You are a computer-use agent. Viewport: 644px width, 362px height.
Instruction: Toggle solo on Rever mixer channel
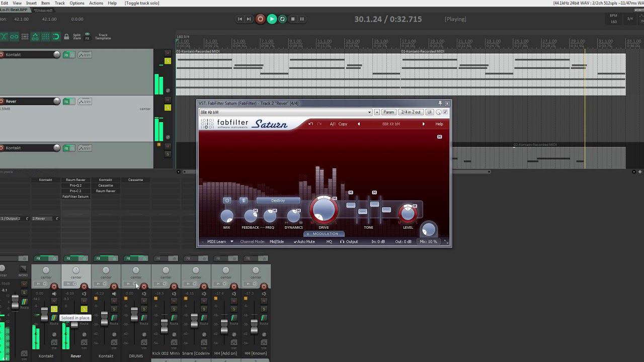tap(84, 309)
